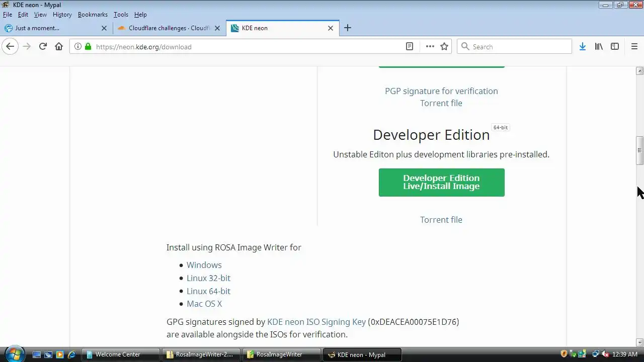The image size is (644, 362).
Task: Bookmark this page with the star
Action: [444, 47]
